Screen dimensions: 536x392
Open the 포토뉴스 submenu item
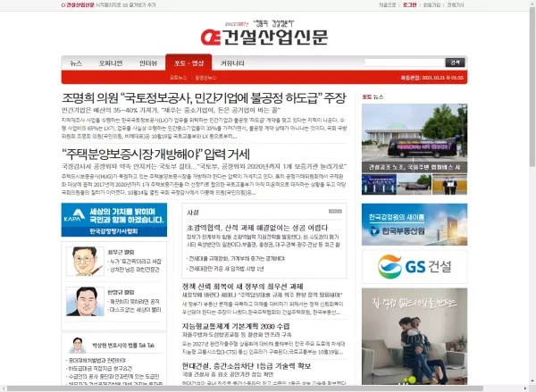coord(179,78)
